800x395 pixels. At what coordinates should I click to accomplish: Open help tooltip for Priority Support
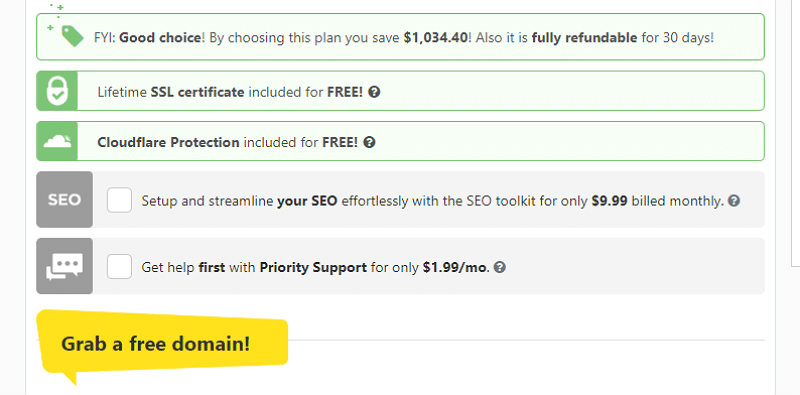(500, 267)
